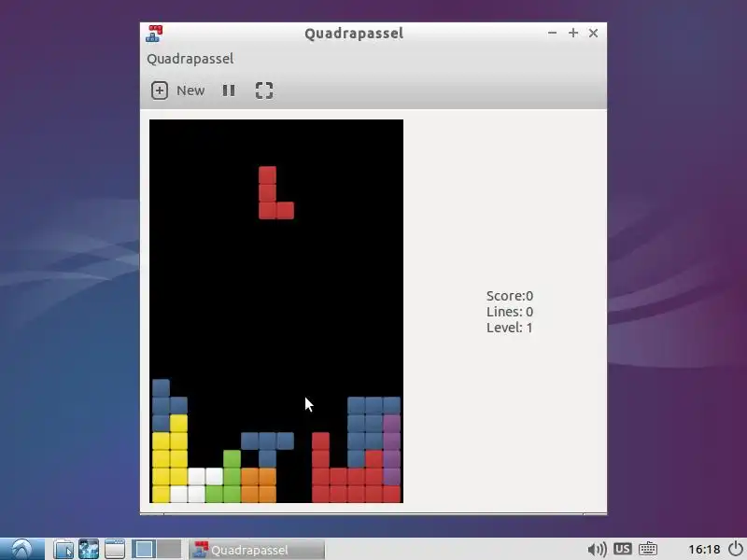Click the Level: 1 label

(510, 328)
